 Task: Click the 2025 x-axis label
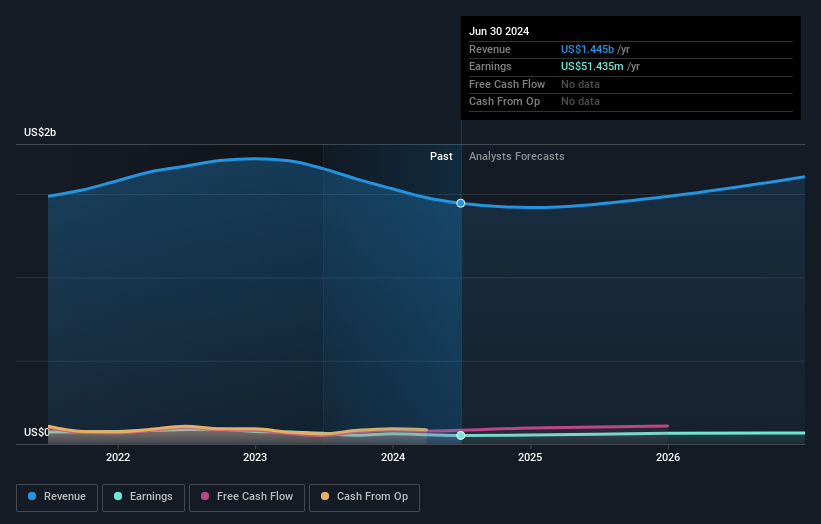(530, 457)
